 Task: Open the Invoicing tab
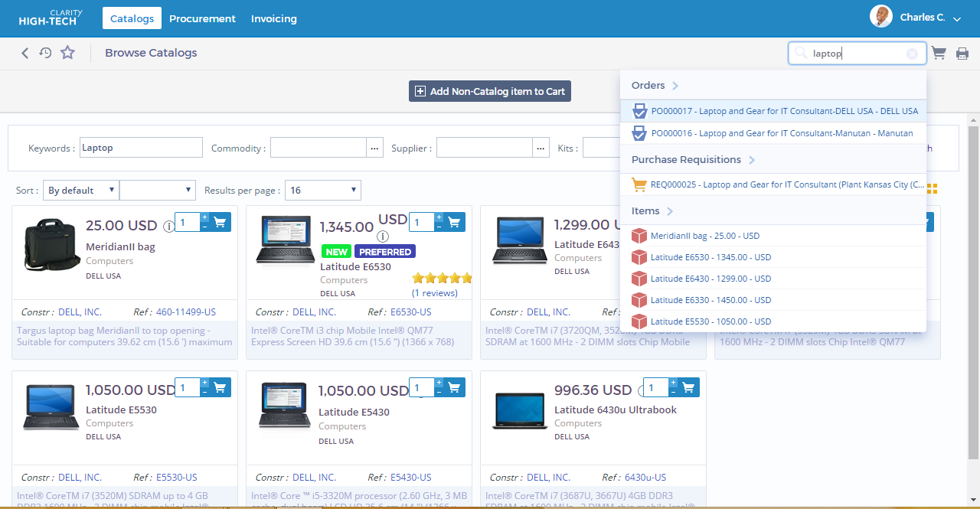point(273,18)
